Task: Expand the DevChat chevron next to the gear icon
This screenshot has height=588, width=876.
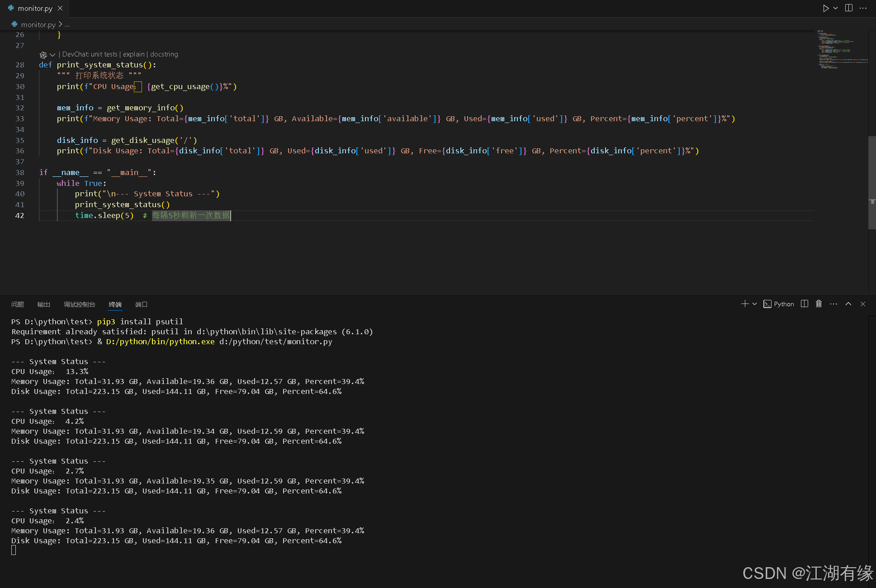Action: (x=52, y=54)
